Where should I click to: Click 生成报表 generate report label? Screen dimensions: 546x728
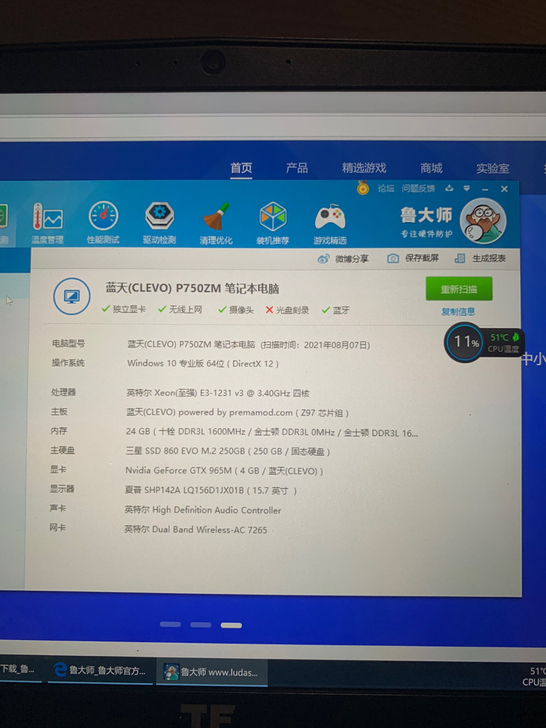pyautogui.click(x=489, y=258)
